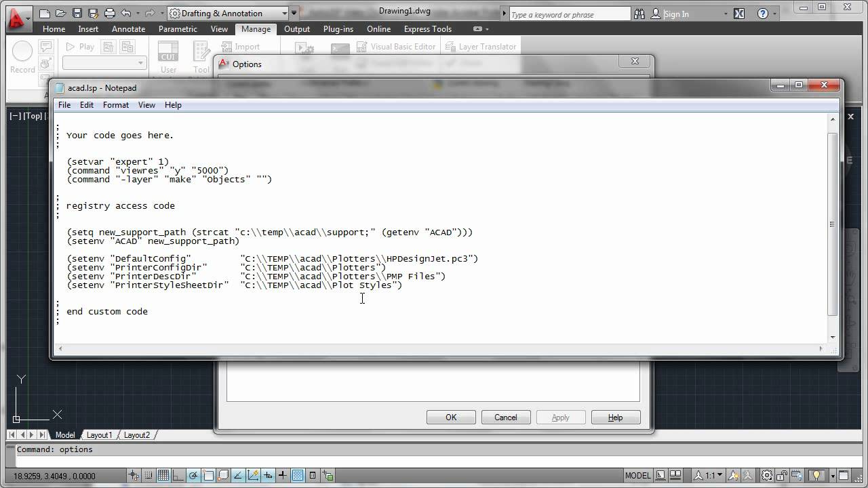Image resolution: width=868 pixels, height=488 pixels.
Task: Toggle Grid Display in status bar
Action: click(x=163, y=476)
